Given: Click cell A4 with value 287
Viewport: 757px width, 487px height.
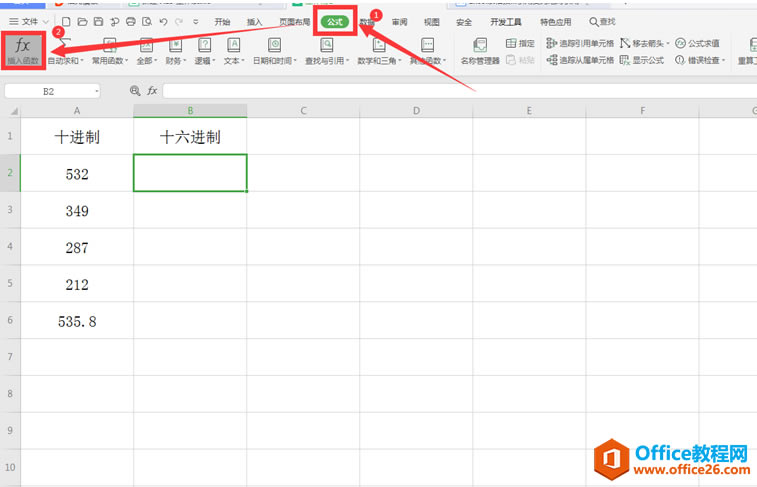Looking at the screenshot, I should (77, 247).
